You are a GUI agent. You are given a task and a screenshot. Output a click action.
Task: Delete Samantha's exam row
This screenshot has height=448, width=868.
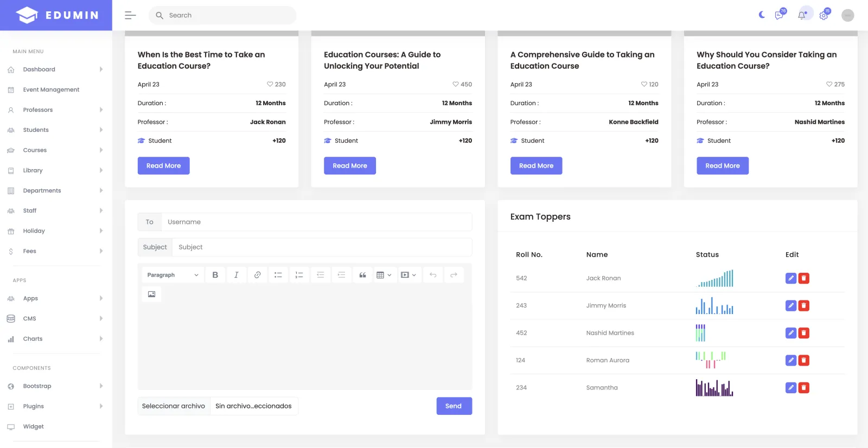[x=804, y=387]
